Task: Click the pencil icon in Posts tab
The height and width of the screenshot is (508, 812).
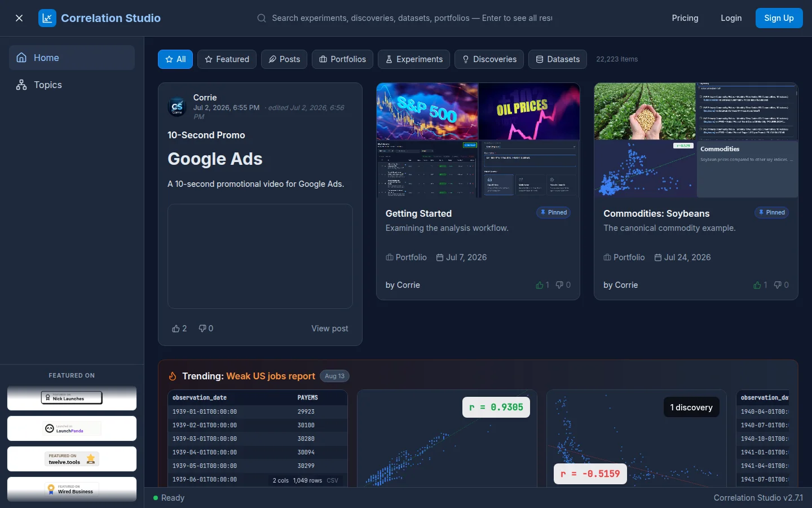Action: [x=272, y=59]
